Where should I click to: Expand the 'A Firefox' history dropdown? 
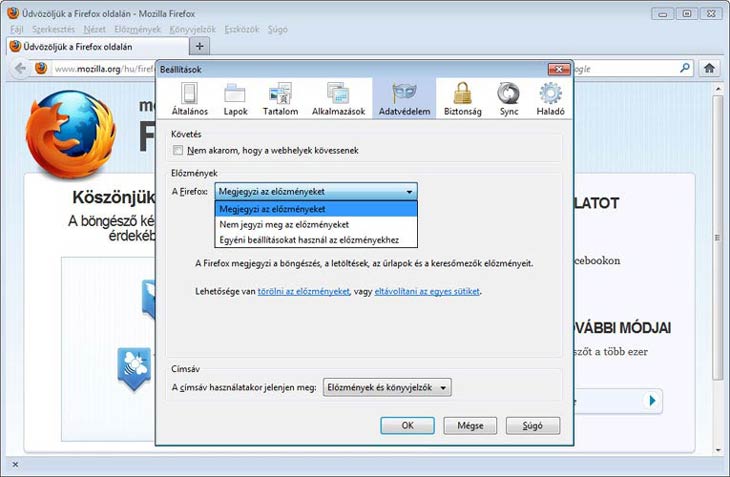click(x=316, y=191)
